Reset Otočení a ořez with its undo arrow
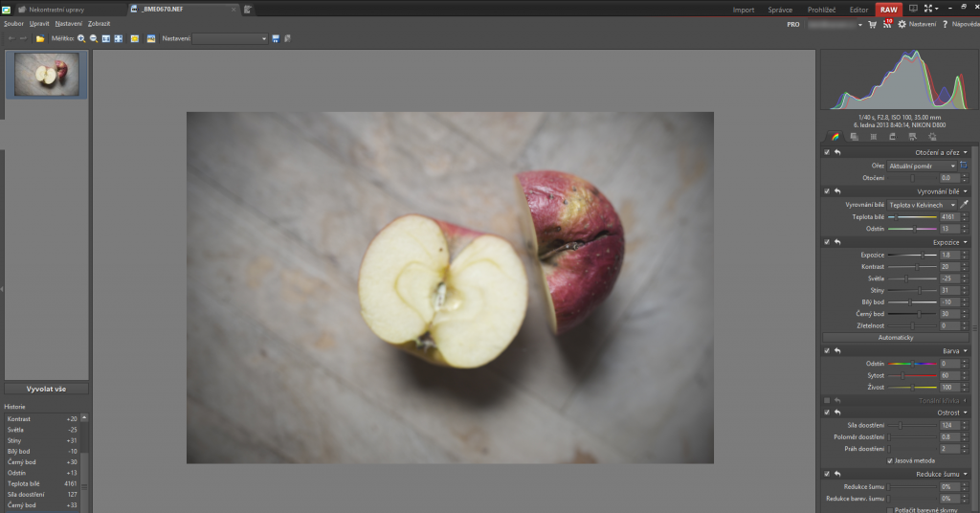Viewport: 980px width, 513px height. [x=837, y=152]
